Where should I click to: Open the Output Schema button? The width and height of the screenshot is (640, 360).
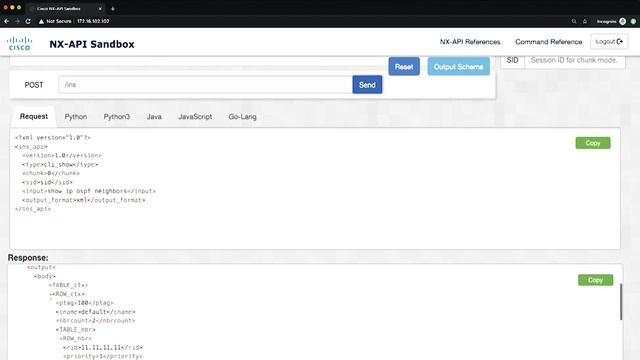click(458, 67)
